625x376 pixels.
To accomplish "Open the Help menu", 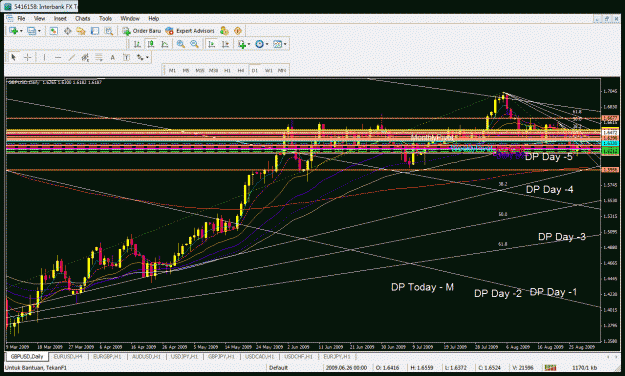I will (153, 19).
